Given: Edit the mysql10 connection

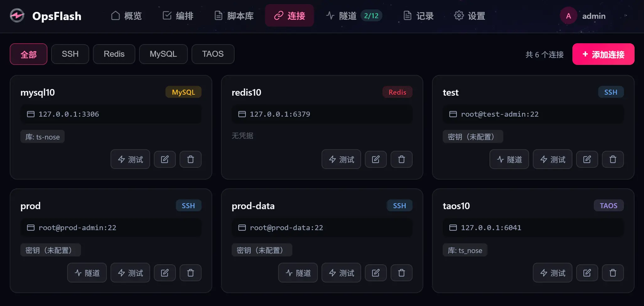Looking at the screenshot, I should pyautogui.click(x=165, y=159).
